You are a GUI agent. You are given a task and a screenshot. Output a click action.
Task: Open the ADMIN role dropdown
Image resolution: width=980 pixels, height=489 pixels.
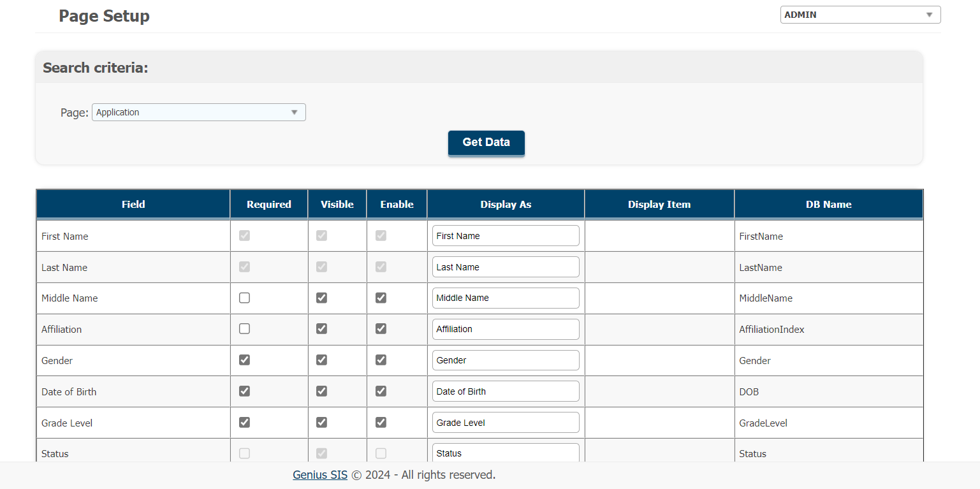coord(860,14)
